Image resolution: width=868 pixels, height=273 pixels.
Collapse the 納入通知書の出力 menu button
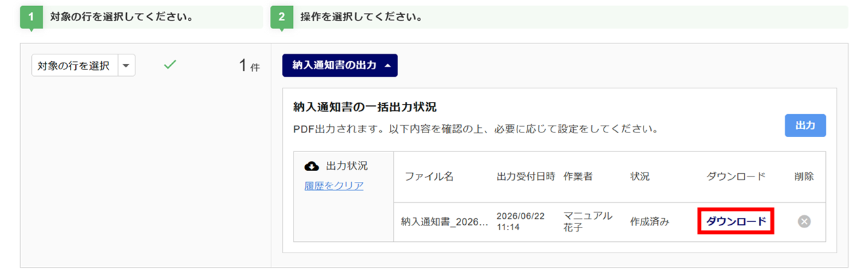(x=340, y=66)
